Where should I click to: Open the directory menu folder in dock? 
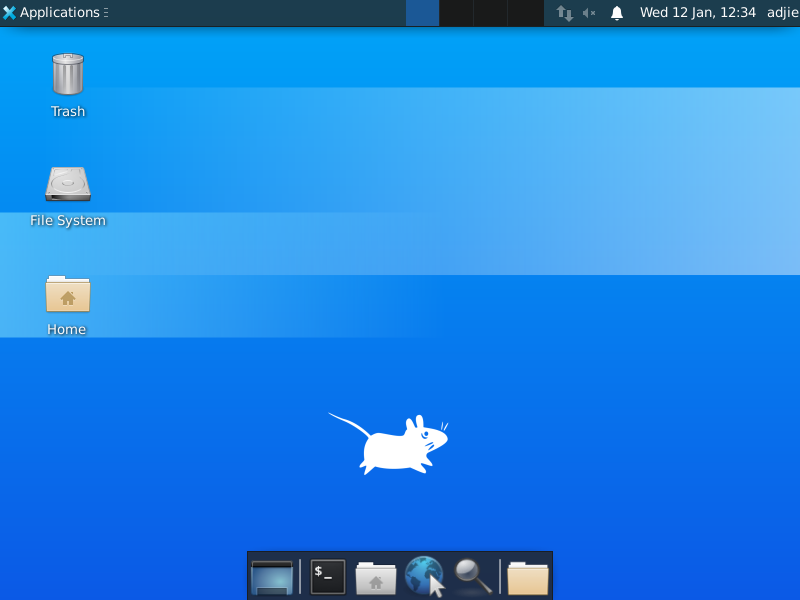click(x=528, y=578)
